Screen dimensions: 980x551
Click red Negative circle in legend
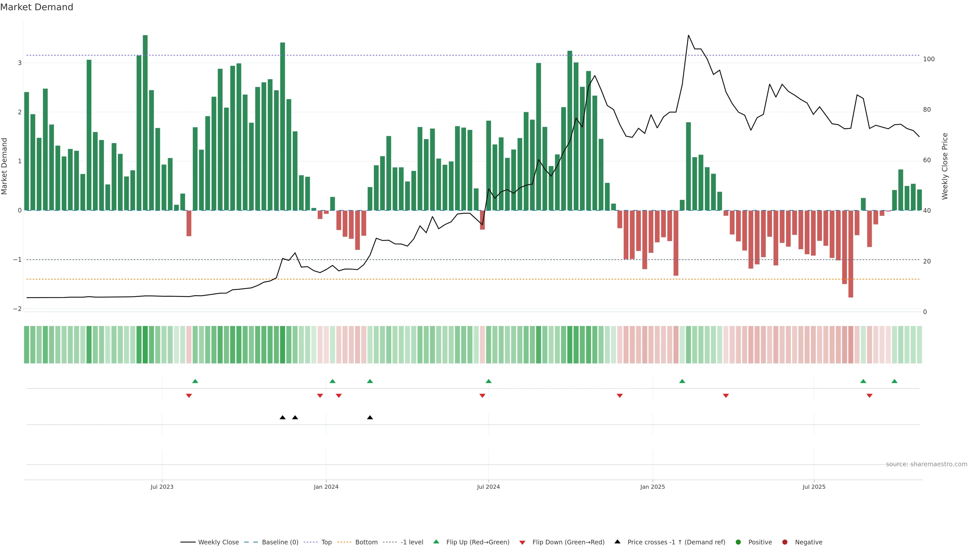(785, 542)
